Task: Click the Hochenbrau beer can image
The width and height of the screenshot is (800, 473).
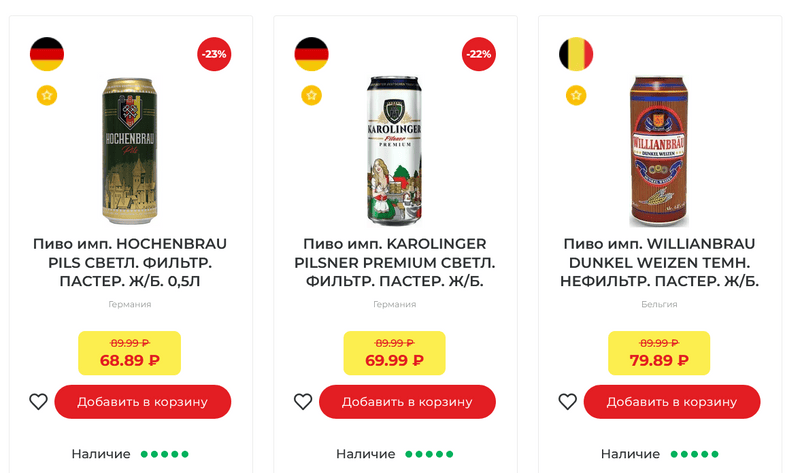Action: pyautogui.click(x=130, y=151)
